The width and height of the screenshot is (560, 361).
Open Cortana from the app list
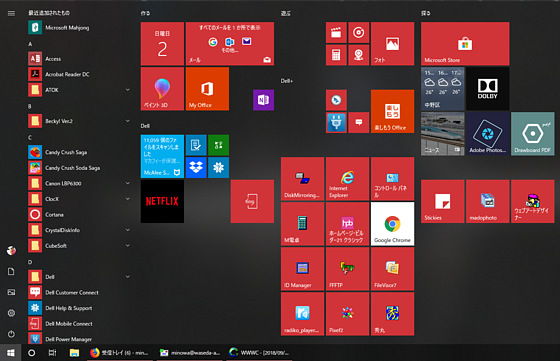pos(79,215)
